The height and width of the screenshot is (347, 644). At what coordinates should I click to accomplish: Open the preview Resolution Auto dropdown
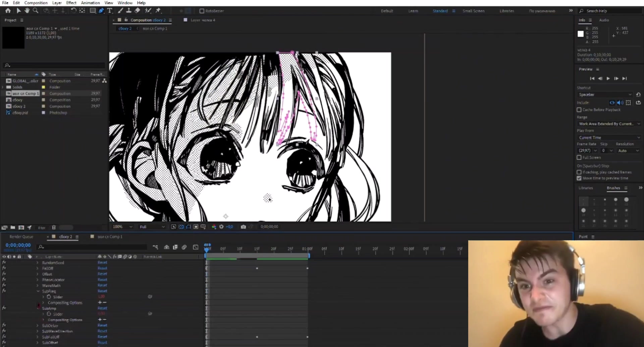[x=629, y=151]
